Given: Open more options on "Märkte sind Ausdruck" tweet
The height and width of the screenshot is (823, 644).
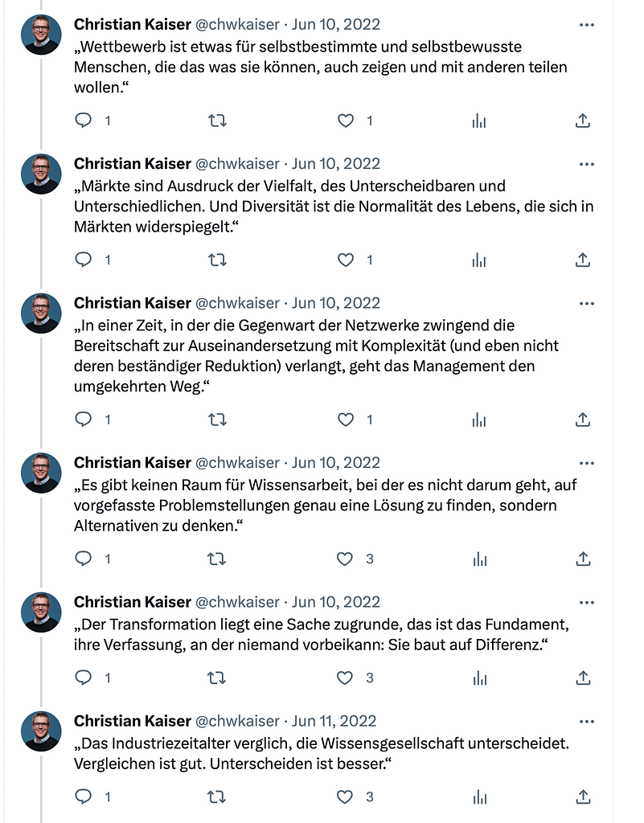Looking at the screenshot, I should click(x=587, y=164).
